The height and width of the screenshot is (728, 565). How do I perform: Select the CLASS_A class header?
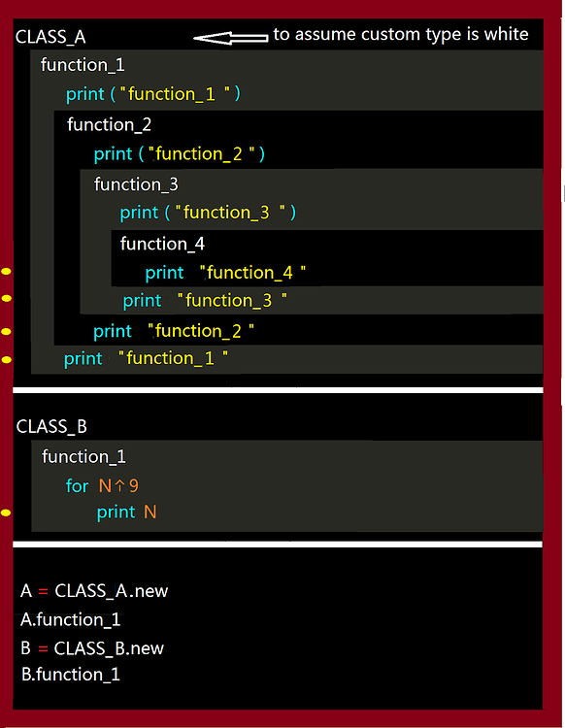click(x=50, y=37)
